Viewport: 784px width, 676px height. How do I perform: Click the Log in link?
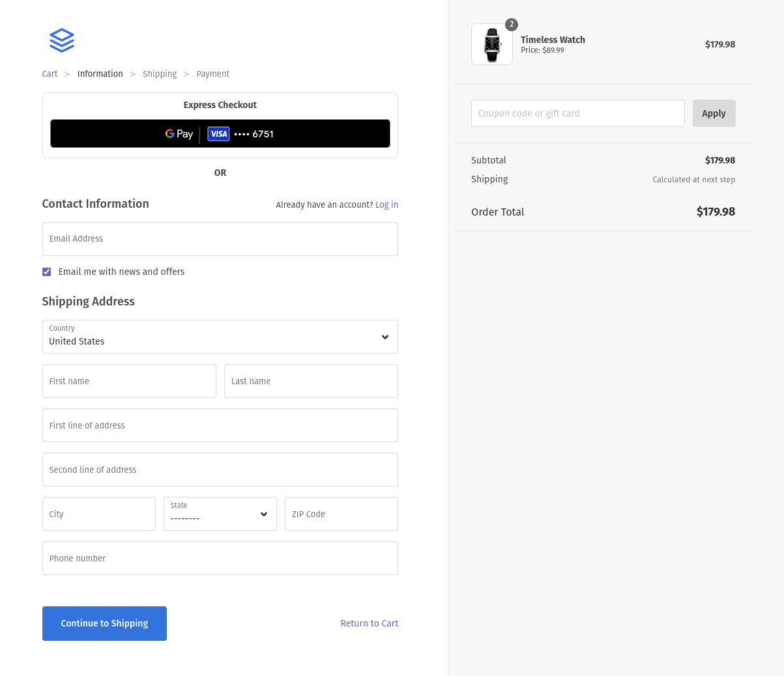(386, 205)
